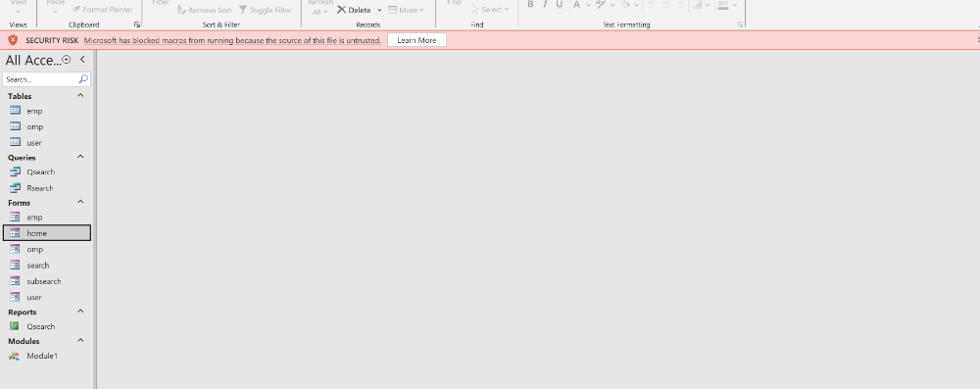Screen dimensions: 980x389
Task: Open the All Access Objects dropdown menu
Action: click(x=67, y=60)
